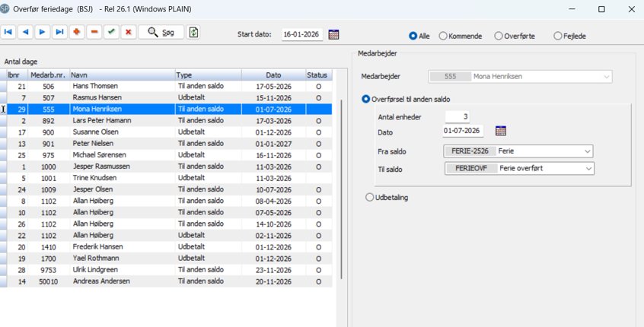The width and height of the screenshot is (644, 327).
Task: Jump to last record with the toolbar arrow
Action: (x=59, y=32)
